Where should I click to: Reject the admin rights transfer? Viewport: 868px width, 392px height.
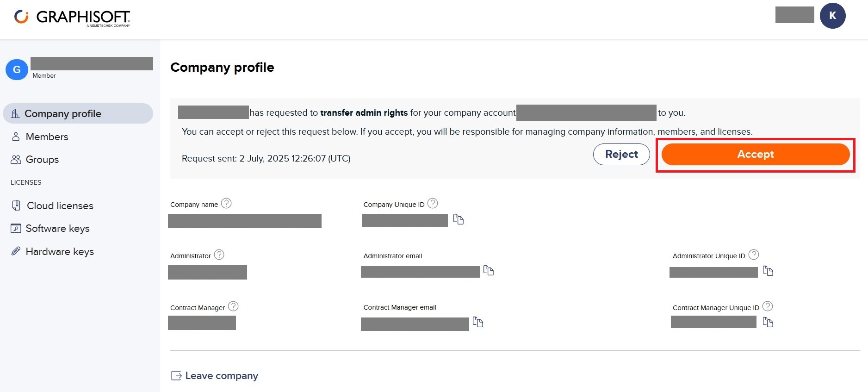pyautogui.click(x=621, y=155)
